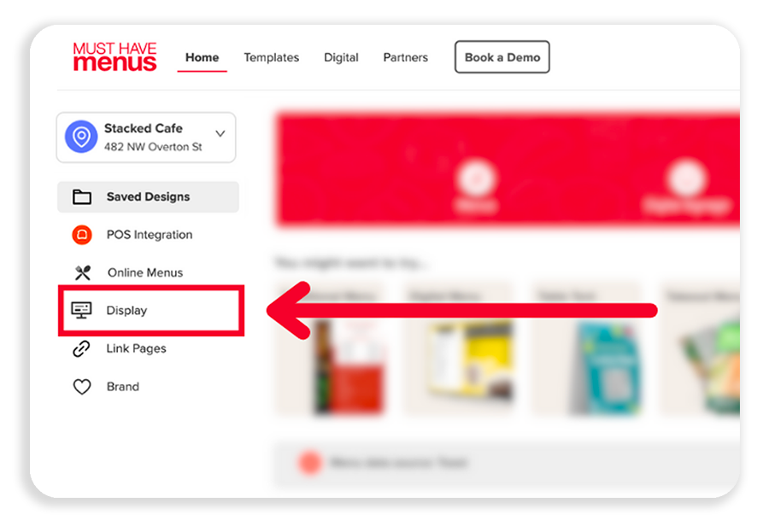Switch to the Templates tab
The image size is (769, 532).
tap(271, 57)
